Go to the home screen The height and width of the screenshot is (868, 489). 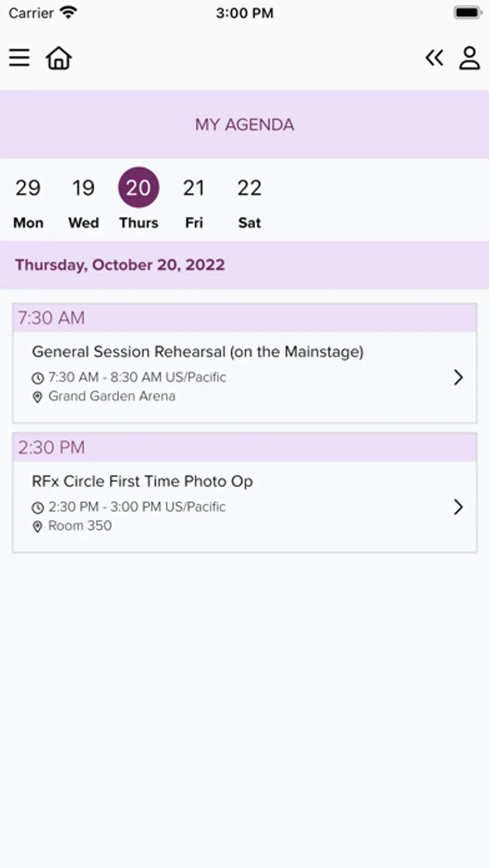(x=59, y=58)
